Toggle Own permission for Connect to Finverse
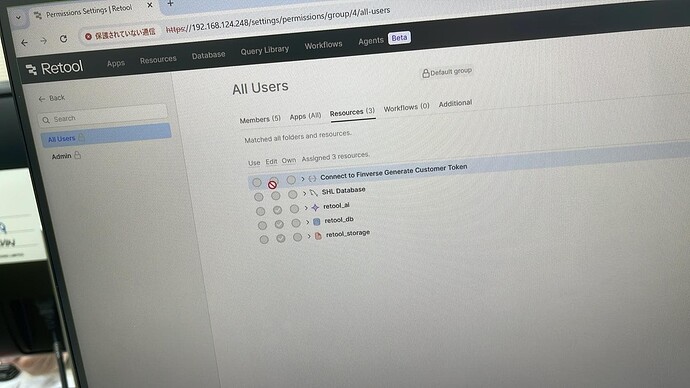 [x=291, y=179]
